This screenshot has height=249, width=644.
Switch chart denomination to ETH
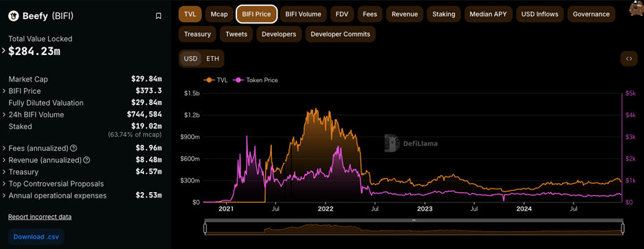click(212, 58)
